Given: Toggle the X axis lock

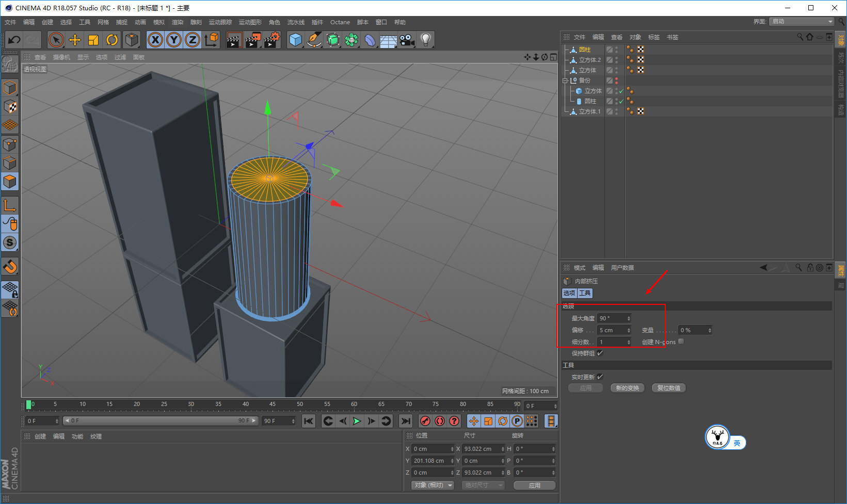Looking at the screenshot, I should (x=155, y=40).
